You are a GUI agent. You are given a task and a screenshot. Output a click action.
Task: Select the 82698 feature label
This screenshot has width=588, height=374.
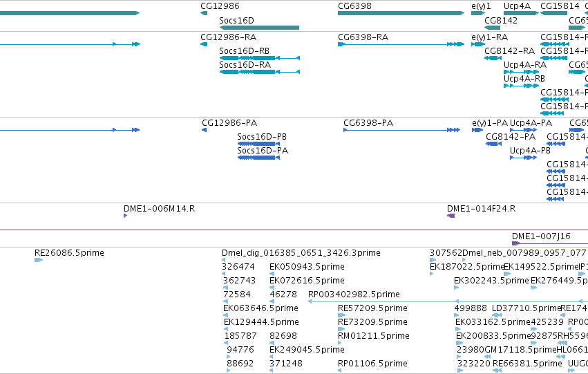point(283,336)
